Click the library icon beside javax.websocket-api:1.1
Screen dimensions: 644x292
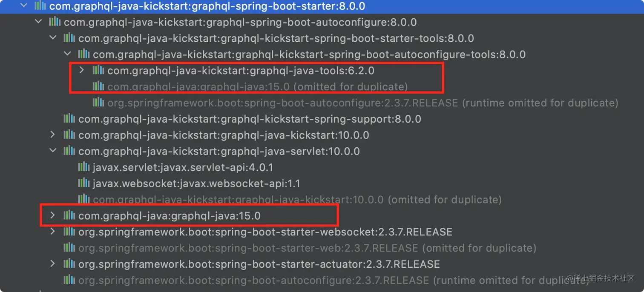[x=83, y=183]
